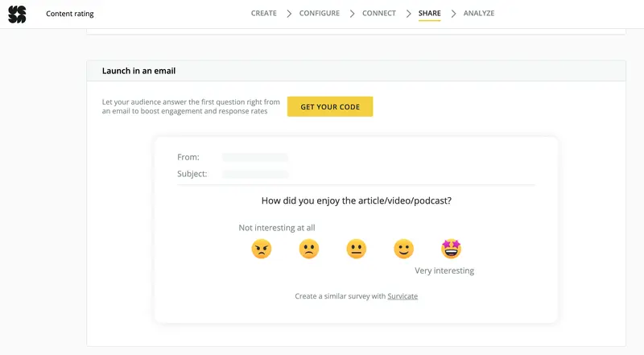Click the chevron between SHARE and ANALYZE
644x355 pixels.
[453, 14]
